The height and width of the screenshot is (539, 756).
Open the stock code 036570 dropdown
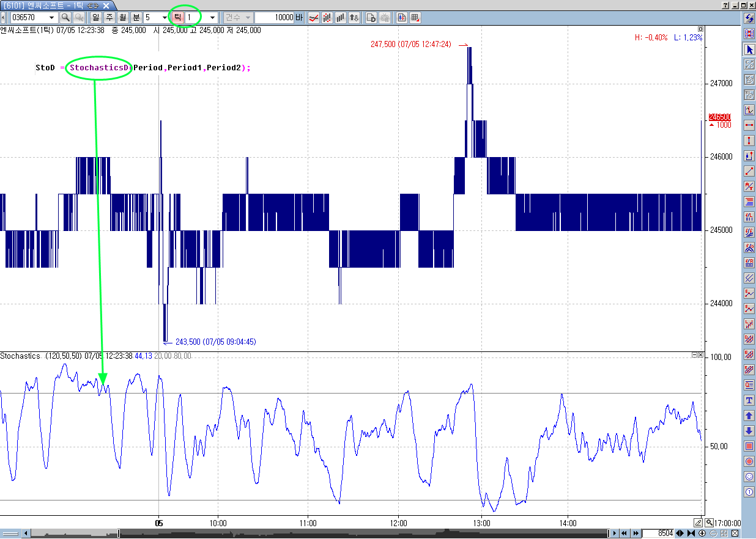(51, 18)
